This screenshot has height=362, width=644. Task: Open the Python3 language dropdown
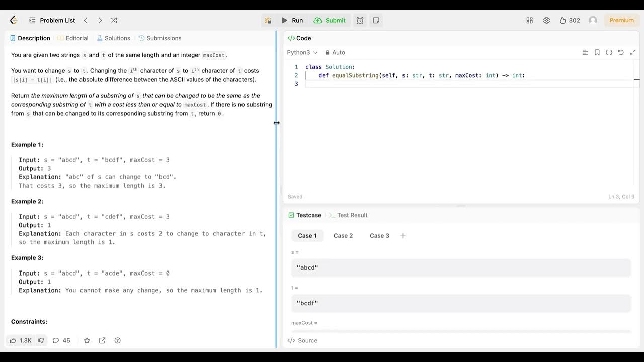pos(302,52)
